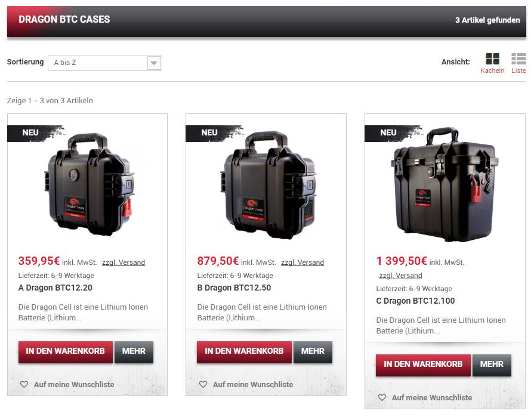Click heart icon for C Dragon BTC12.100

[382, 398]
